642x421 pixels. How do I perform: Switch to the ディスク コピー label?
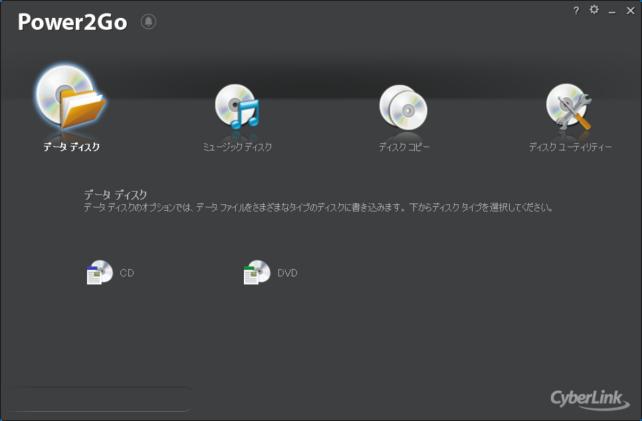pos(404,147)
